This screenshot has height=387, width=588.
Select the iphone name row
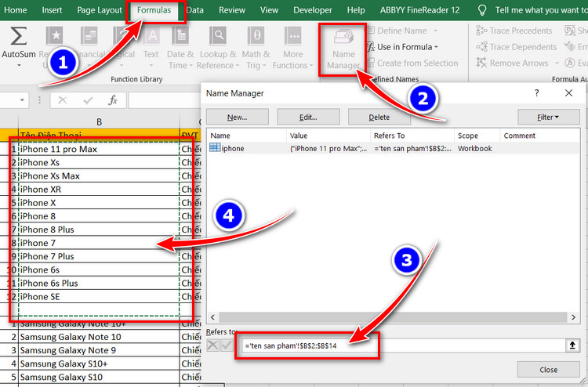point(393,148)
